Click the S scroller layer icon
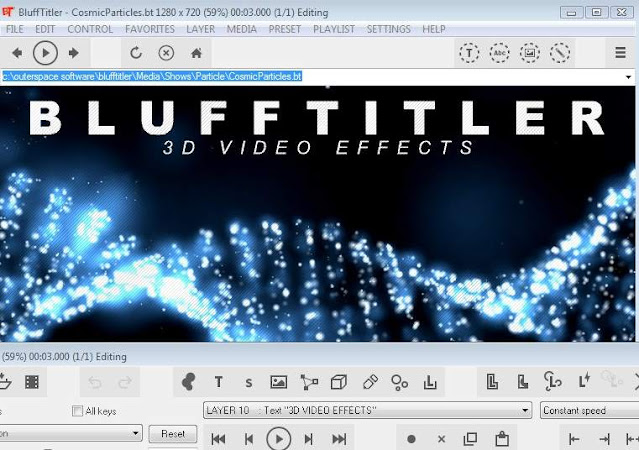This screenshot has width=639, height=450. [x=249, y=383]
